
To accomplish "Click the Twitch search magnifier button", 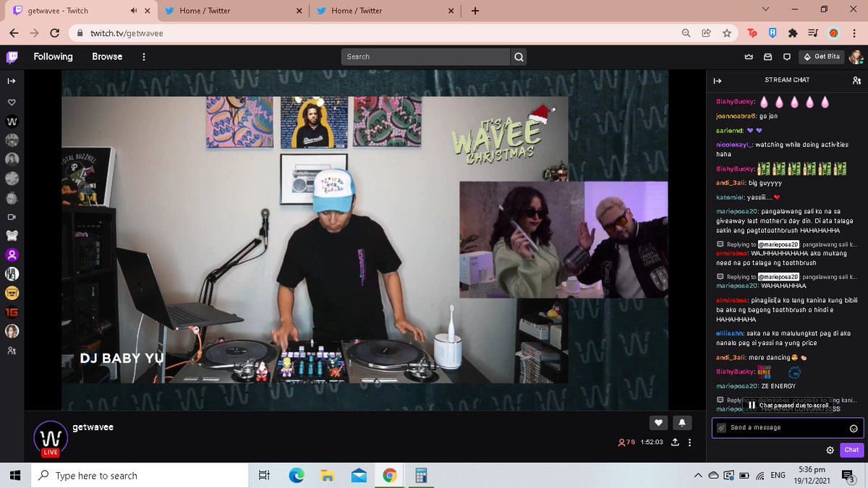I will pyautogui.click(x=519, y=56).
